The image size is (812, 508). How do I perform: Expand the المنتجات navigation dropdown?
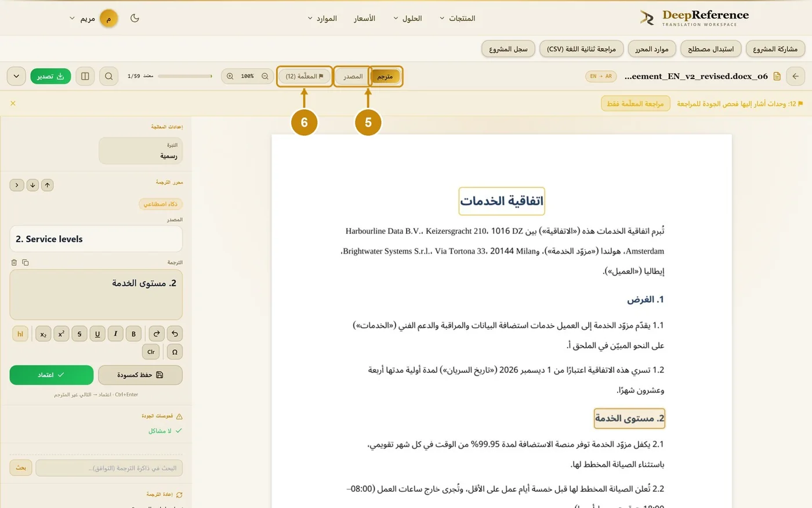pos(458,19)
